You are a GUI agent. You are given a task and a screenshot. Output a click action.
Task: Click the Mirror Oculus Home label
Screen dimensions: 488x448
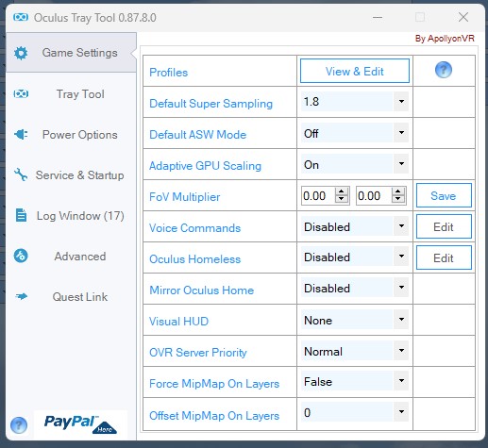coord(201,290)
